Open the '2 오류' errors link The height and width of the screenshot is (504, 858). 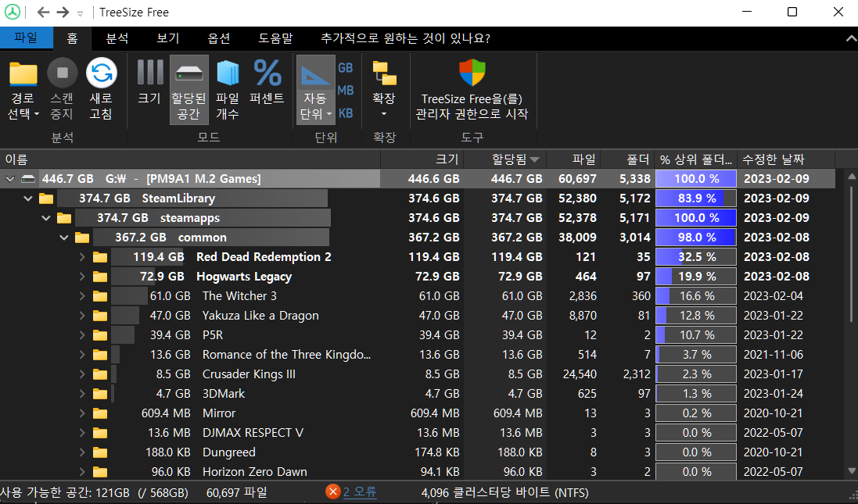360,492
